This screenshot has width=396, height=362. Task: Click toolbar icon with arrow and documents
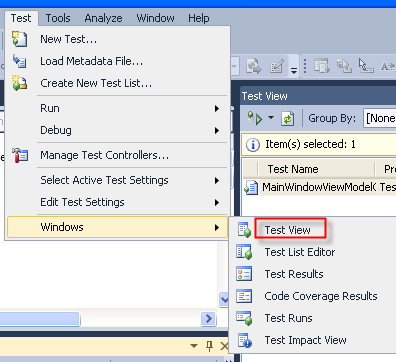254,66
